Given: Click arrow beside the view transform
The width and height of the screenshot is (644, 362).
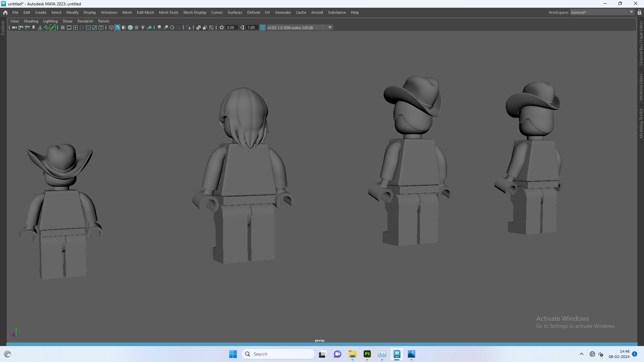Looking at the screenshot, I should [x=330, y=27].
